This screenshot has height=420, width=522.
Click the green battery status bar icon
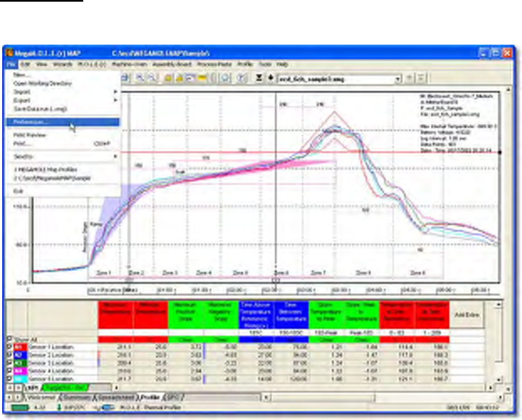pos(20,407)
